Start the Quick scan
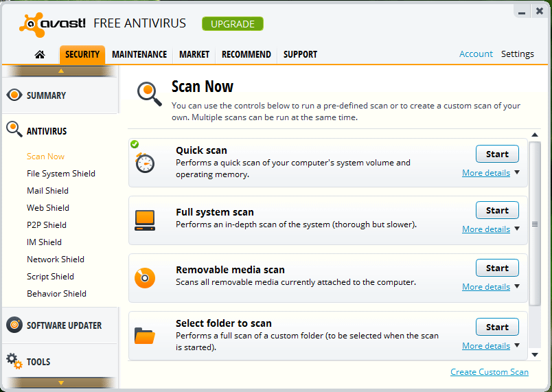This screenshot has height=392, width=552. pyautogui.click(x=497, y=154)
